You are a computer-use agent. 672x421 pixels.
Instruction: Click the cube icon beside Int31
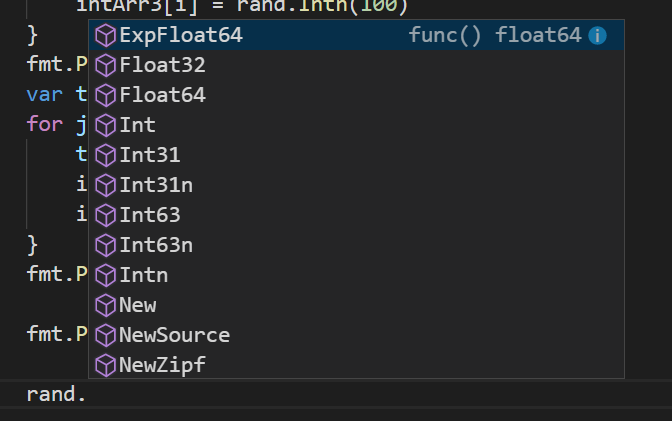[x=105, y=156]
